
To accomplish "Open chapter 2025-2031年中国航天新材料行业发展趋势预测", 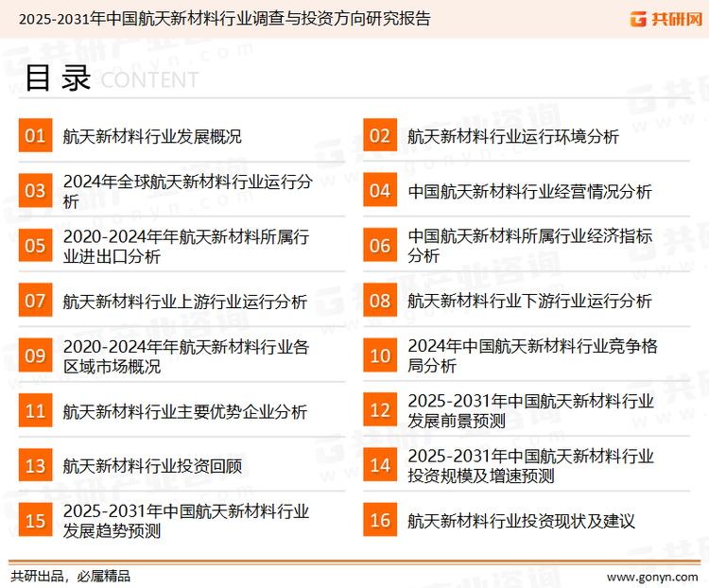I will click(186, 521).
